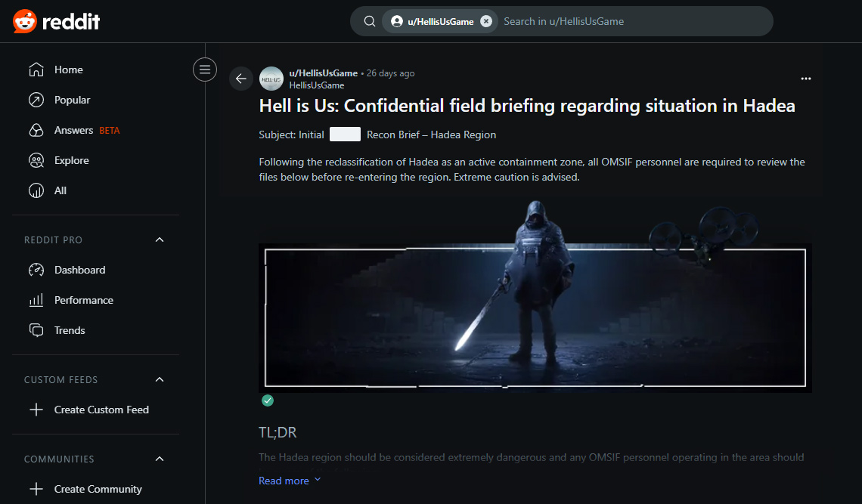Click the plus icon for Custom Feed
The width and height of the screenshot is (862, 504).
point(36,410)
